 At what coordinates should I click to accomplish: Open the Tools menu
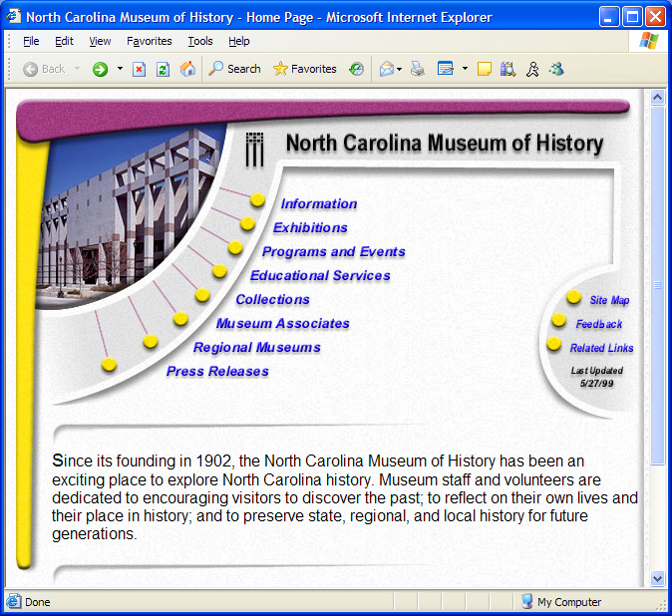click(199, 41)
